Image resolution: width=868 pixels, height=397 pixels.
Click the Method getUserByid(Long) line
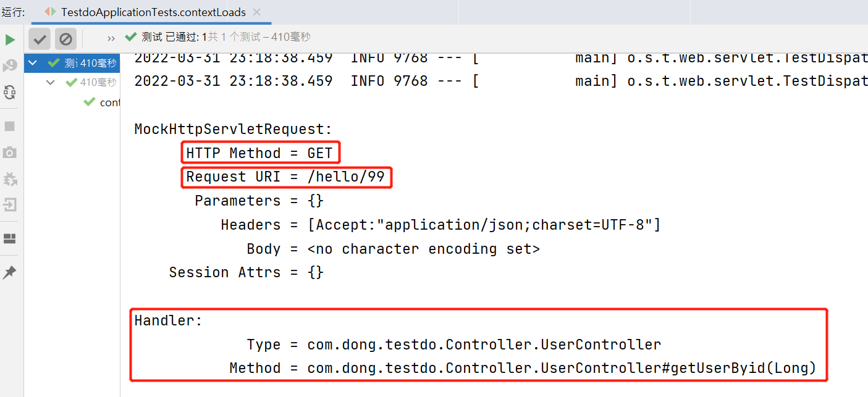pos(523,369)
